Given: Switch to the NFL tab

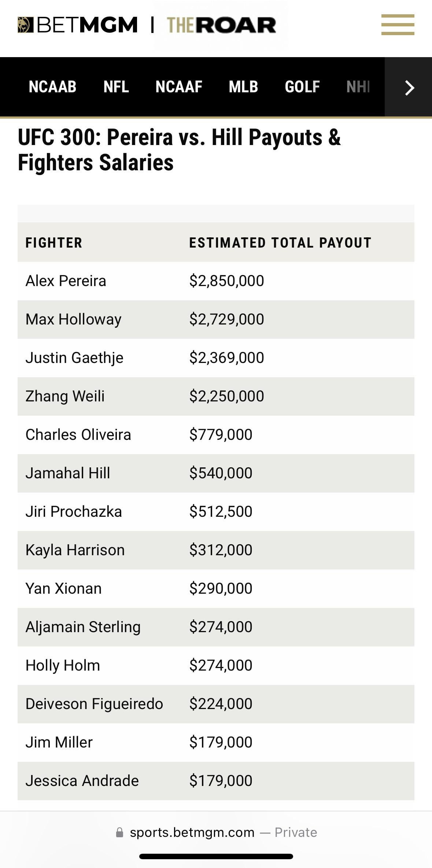Looking at the screenshot, I should 116,87.
